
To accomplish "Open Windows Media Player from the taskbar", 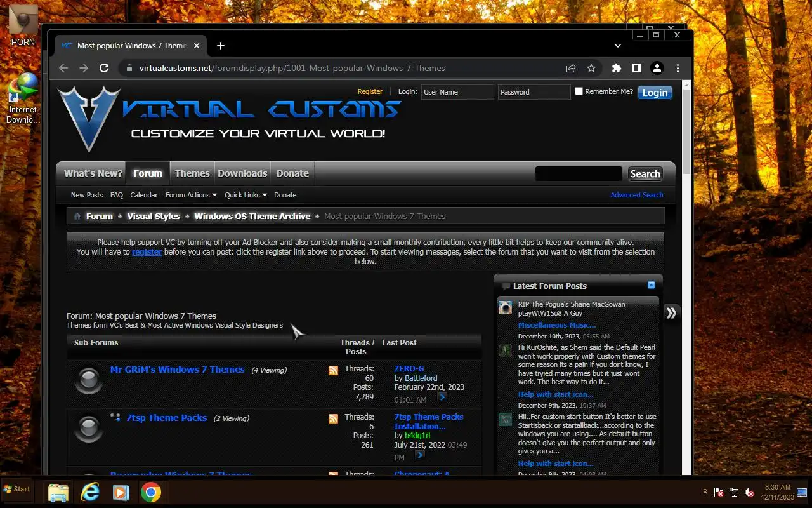I will tap(121, 493).
